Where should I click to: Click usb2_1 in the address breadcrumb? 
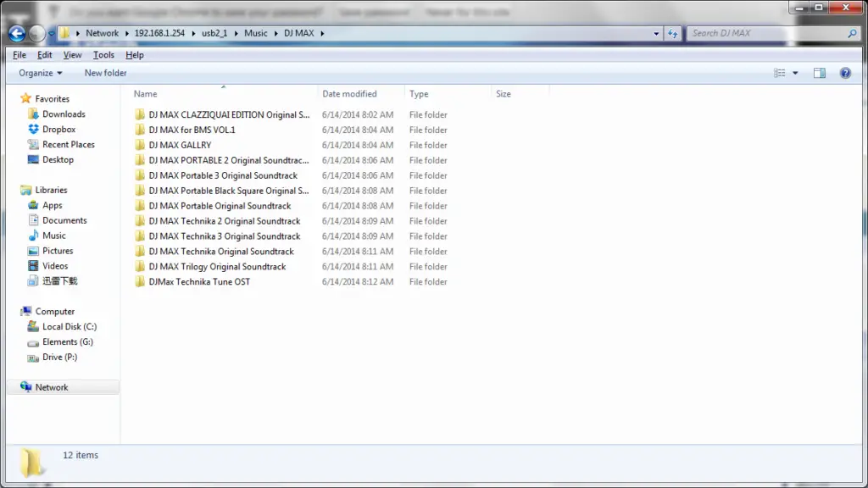click(214, 33)
